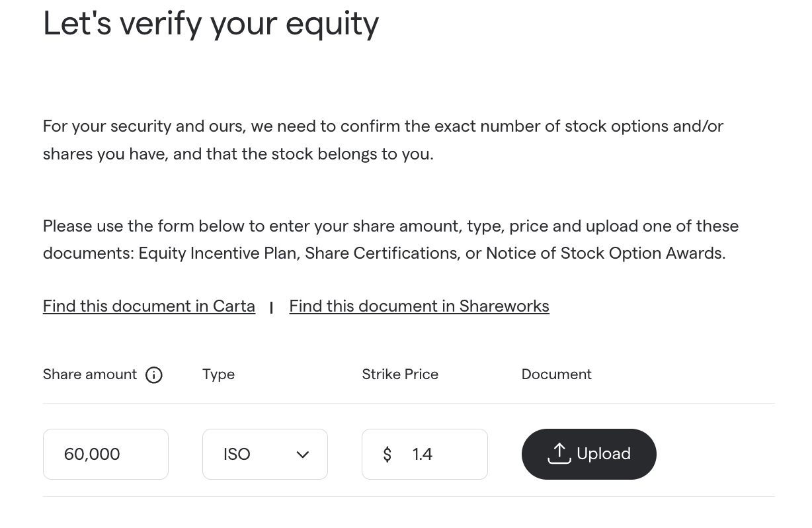Image resolution: width=812 pixels, height=528 pixels.
Task: Click the Document column header
Action: pyautogui.click(x=557, y=374)
